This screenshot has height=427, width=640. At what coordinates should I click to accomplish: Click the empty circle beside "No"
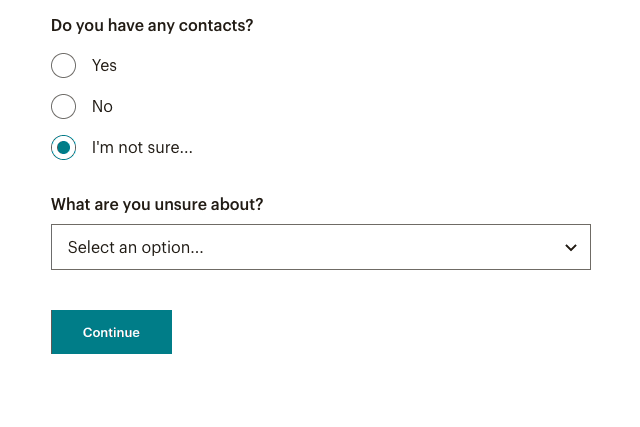63,107
